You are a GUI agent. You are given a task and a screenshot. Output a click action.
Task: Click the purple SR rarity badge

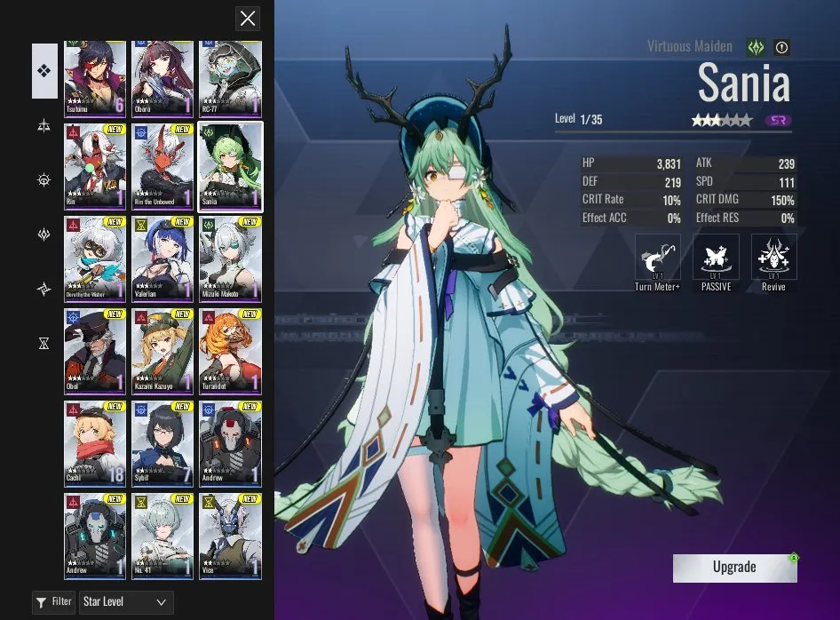coord(779,120)
